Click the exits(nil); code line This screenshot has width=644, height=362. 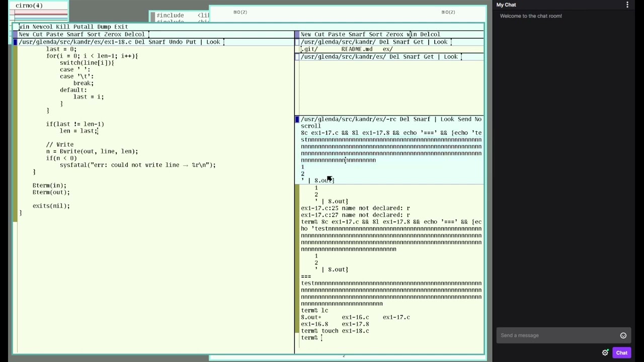pos(51,206)
